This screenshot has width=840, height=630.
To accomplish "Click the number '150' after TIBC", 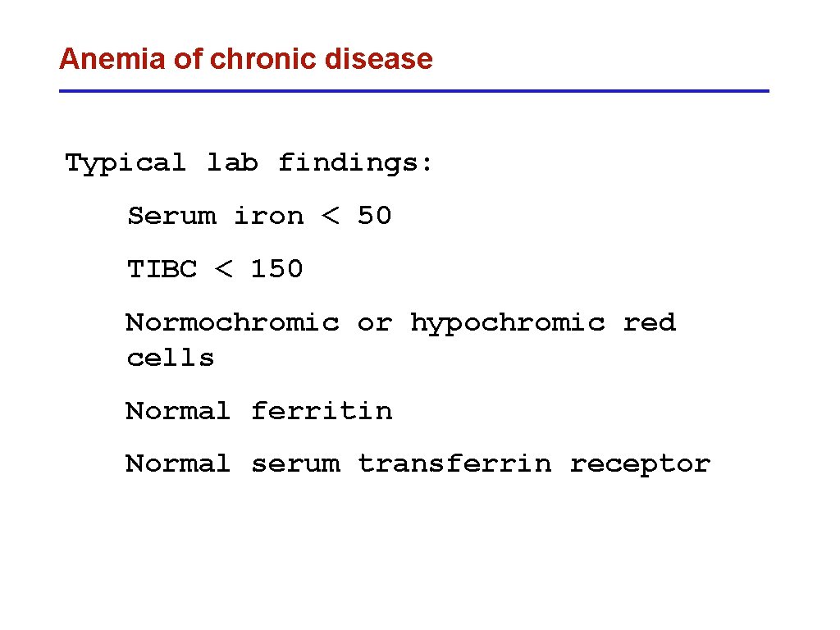I will tap(277, 269).
